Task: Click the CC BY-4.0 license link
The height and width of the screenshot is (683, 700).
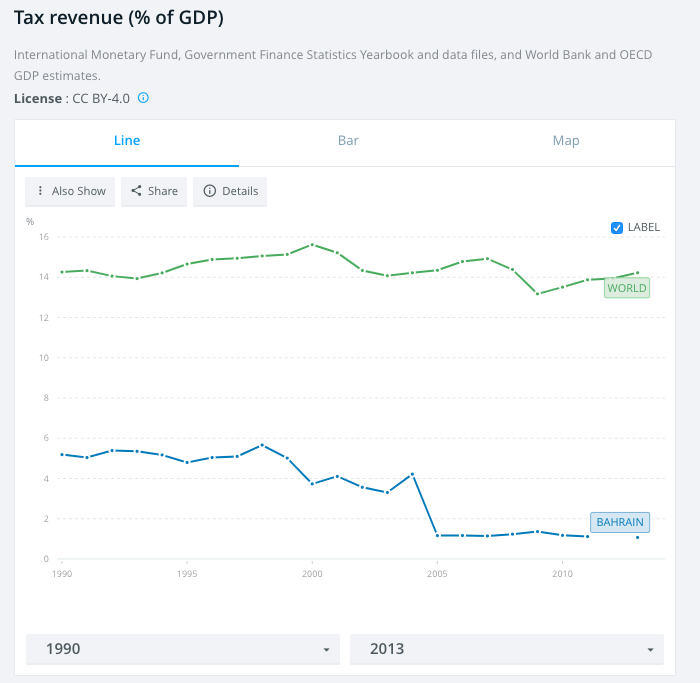Action: [x=101, y=98]
